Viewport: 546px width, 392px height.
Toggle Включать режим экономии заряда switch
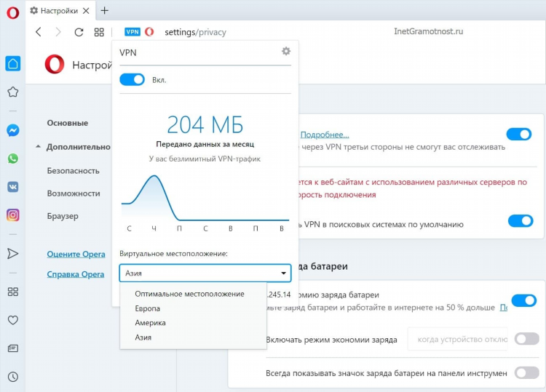coord(527,339)
